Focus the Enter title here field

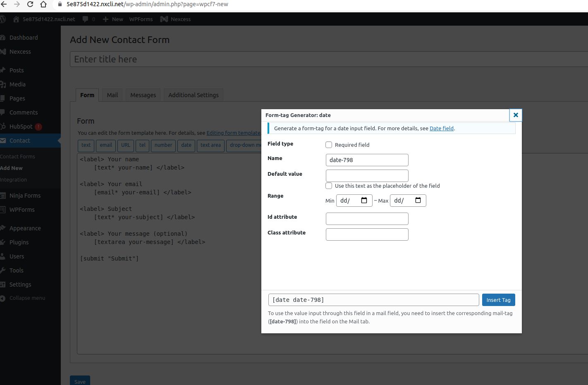coord(329,59)
